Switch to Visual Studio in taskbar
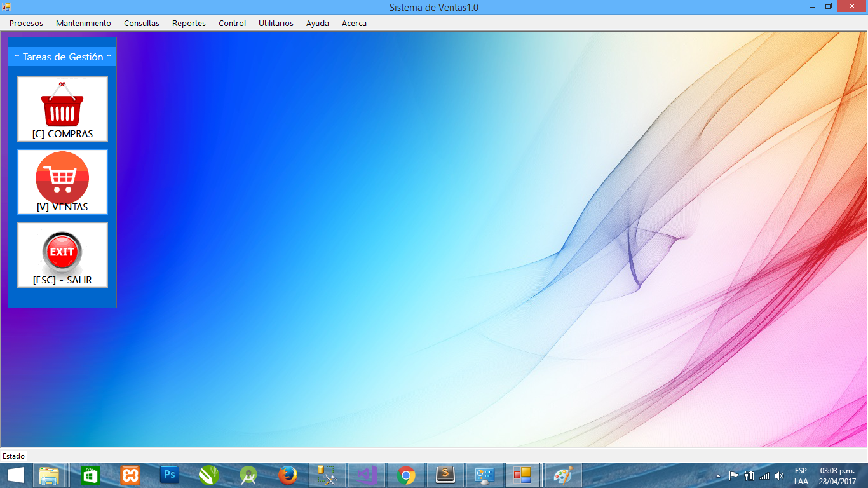Screen dimensions: 868x488 pos(367,475)
